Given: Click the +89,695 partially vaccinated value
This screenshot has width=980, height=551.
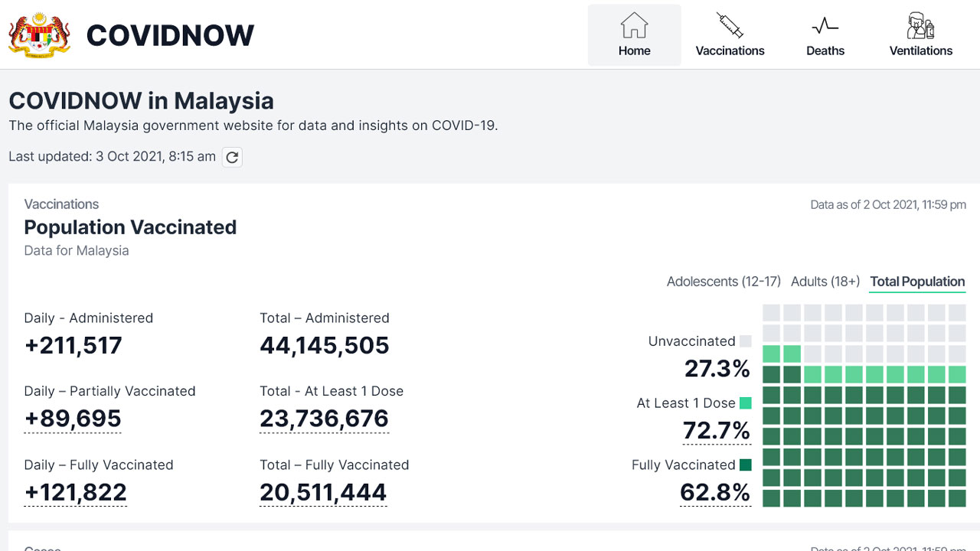Looking at the screenshot, I should 73,419.
